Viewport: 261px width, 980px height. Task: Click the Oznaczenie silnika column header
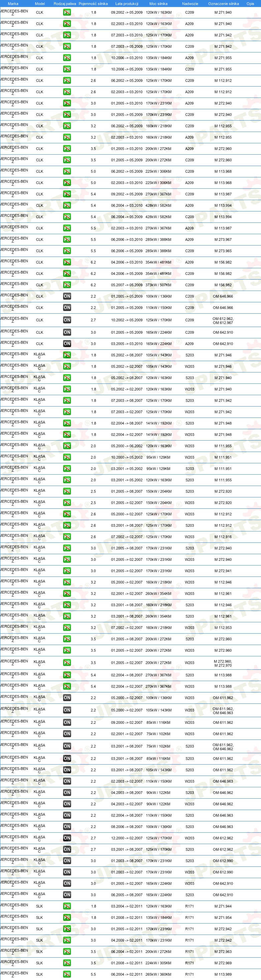pos(223,3)
